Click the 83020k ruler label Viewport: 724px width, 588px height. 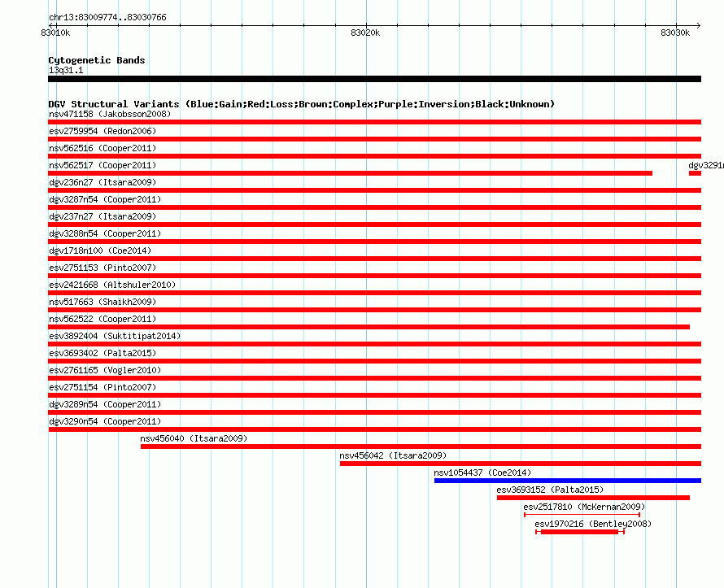pos(365,33)
